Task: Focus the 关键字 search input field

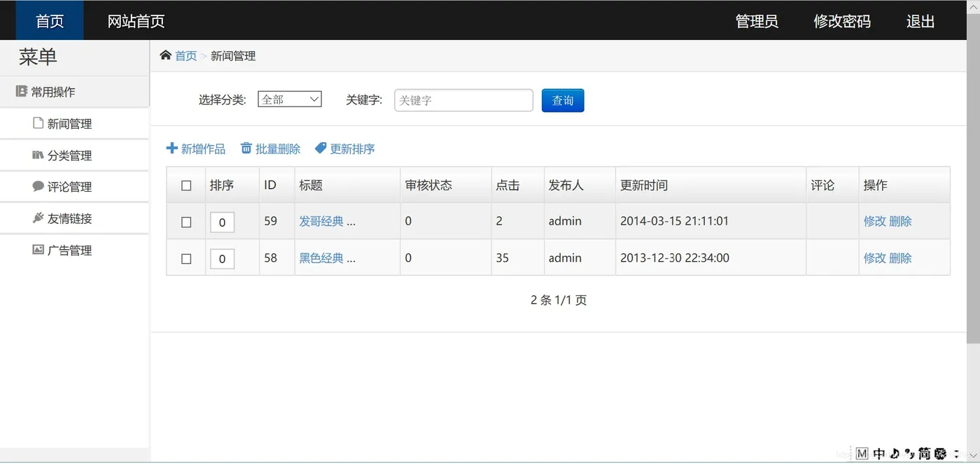Action: pyautogui.click(x=463, y=100)
